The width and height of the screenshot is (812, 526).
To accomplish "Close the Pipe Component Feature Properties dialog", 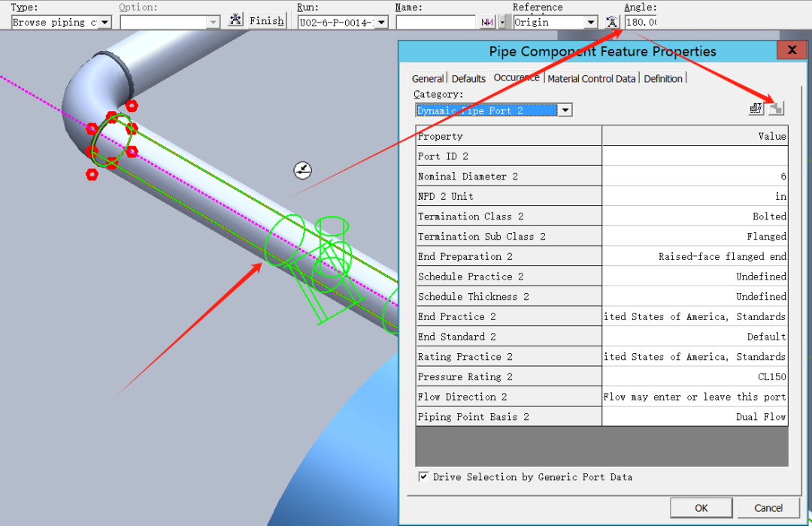I will point(792,50).
